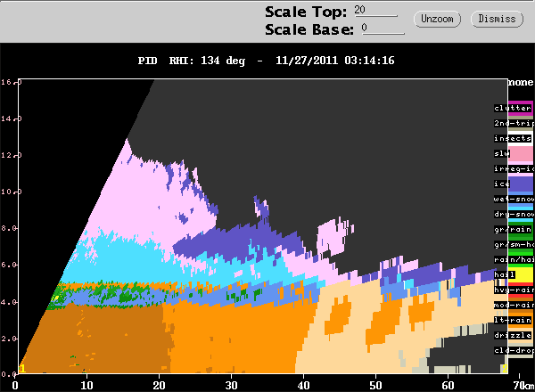Click the 'mod-rain' legend label

point(514,305)
